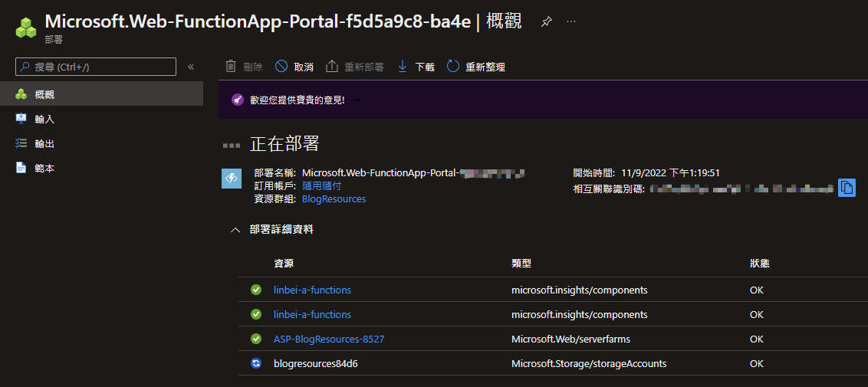Copy the correlation ID with the copy icon

click(847, 188)
